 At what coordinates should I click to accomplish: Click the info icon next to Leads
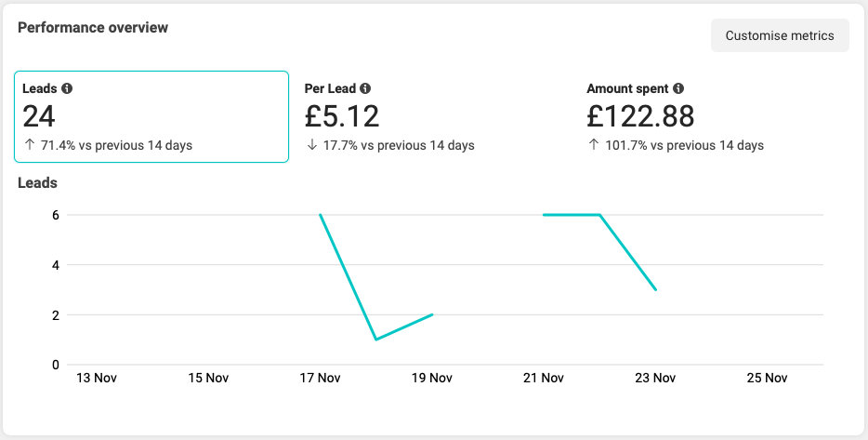(x=67, y=89)
